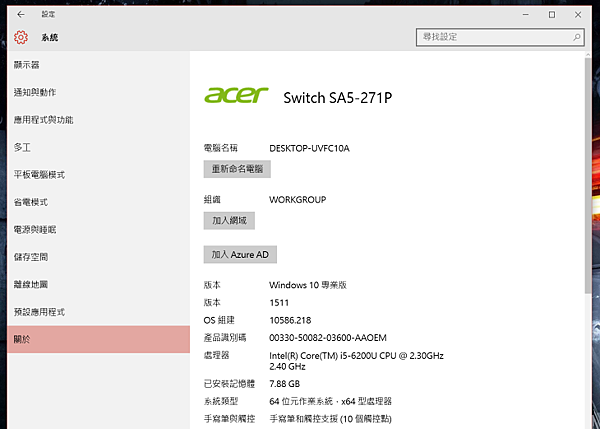Open the 顯示器 settings page

pos(98,65)
